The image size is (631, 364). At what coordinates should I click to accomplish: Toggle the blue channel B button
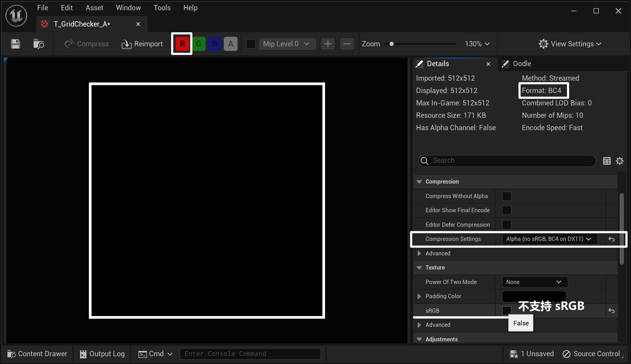(x=215, y=44)
